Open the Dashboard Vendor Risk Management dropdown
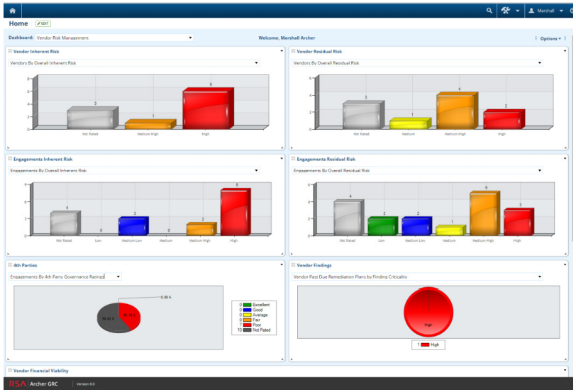 pos(114,38)
